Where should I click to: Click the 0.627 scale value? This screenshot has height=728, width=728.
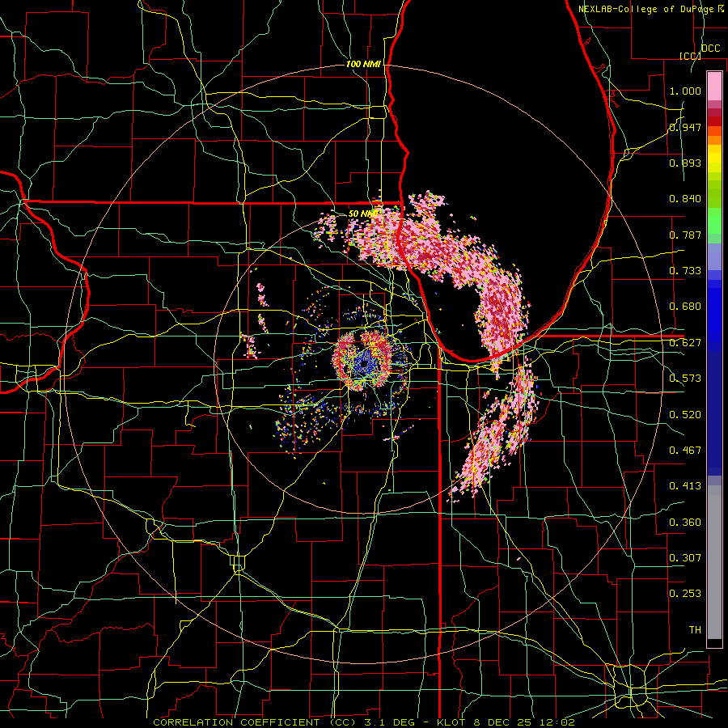pos(685,343)
